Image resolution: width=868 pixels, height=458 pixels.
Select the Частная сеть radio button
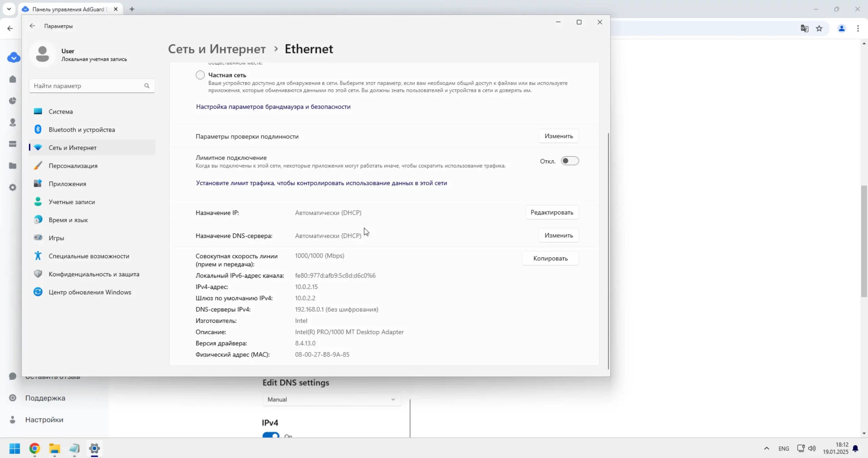[x=200, y=75]
